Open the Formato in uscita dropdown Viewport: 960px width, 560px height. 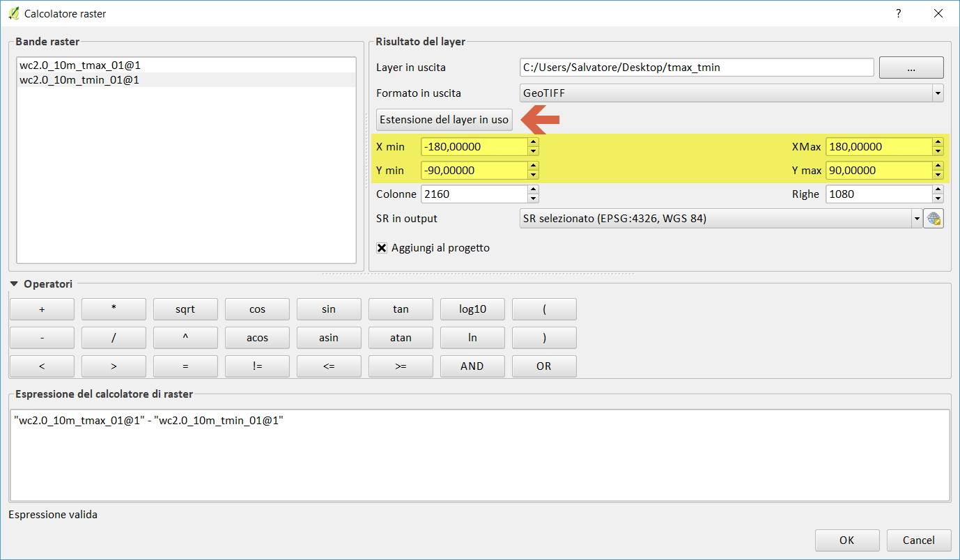pyautogui.click(x=731, y=93)
